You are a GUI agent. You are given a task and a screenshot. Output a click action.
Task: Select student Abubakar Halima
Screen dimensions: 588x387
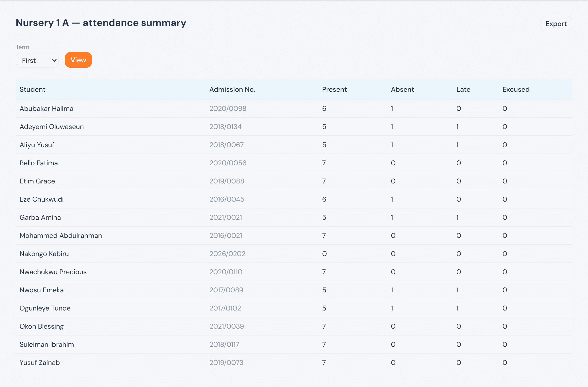click(x=47, y=108)
